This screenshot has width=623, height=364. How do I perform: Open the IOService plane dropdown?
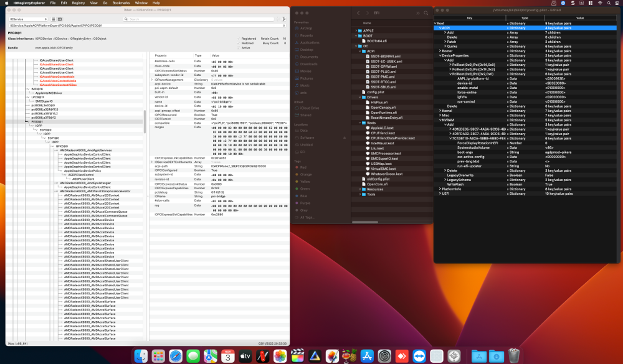tap(28, 19)
